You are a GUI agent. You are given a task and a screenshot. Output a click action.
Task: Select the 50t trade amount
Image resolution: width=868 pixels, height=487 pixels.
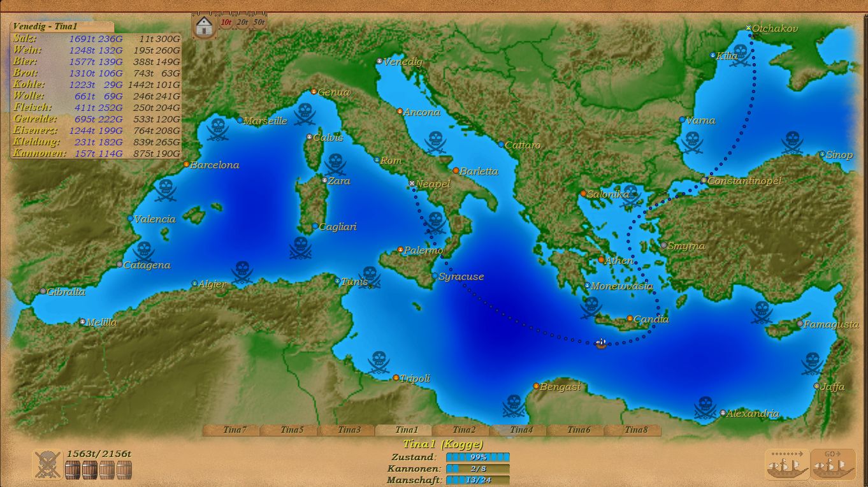[258, 22]
